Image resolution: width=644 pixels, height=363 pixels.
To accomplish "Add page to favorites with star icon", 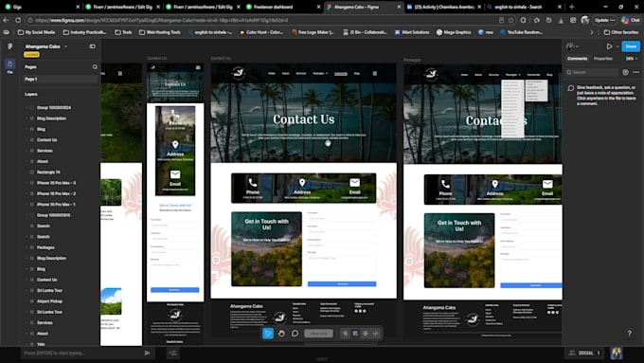I will pos(510,20).
